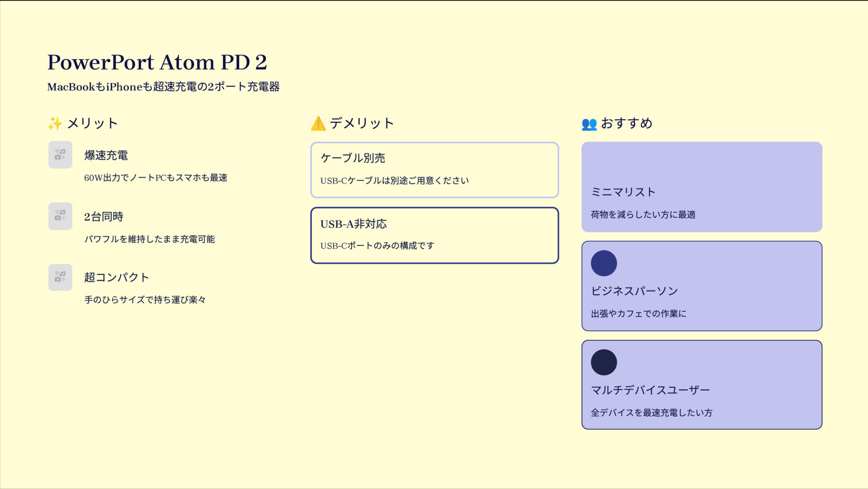Click the product subtitle text
Viewport: 868px width, 489px height.
[164, 87]
